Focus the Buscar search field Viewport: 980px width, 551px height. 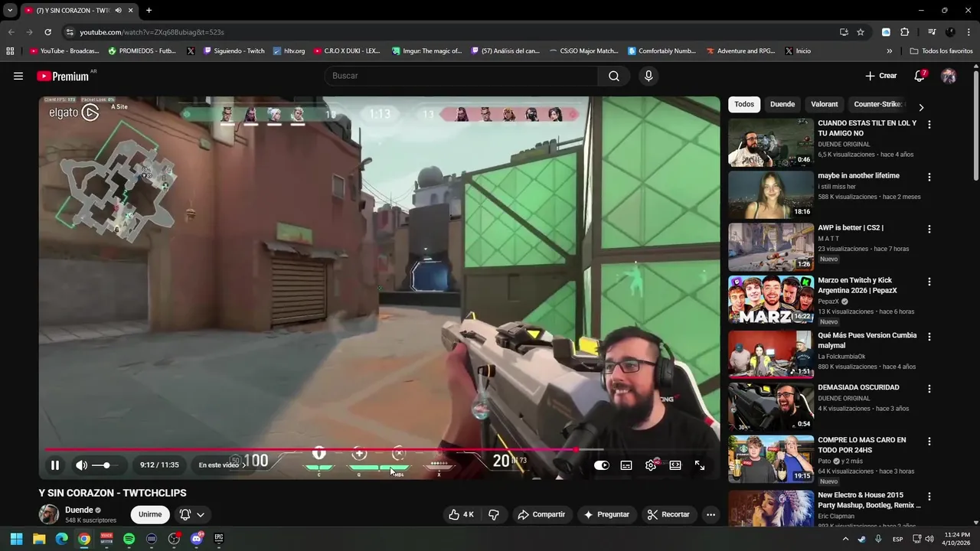point(462,76)
